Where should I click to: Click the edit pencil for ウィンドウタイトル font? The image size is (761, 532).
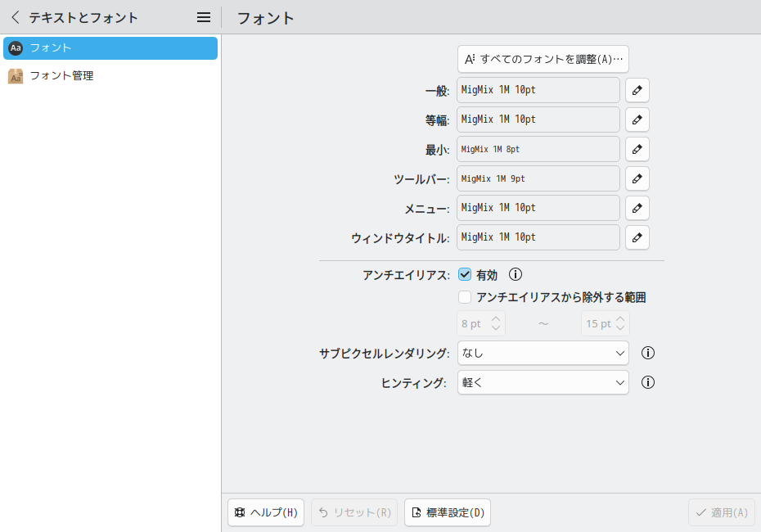click(x=637, y=237)
